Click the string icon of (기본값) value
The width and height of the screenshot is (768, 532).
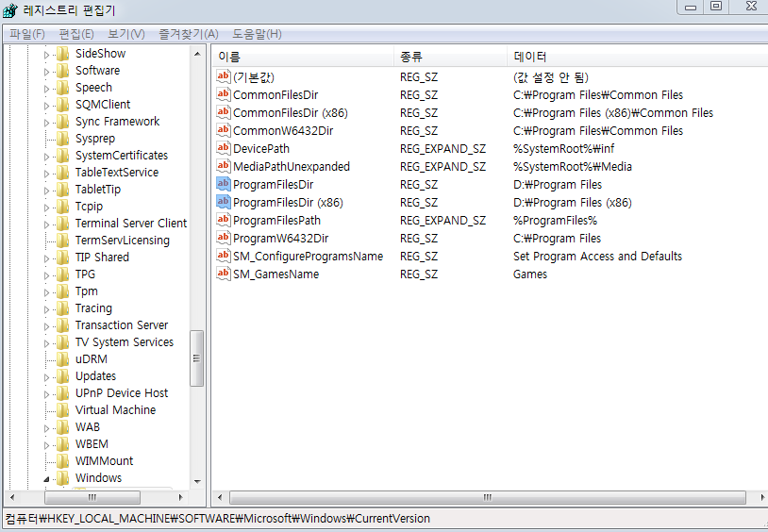click(x=223, y=76)
